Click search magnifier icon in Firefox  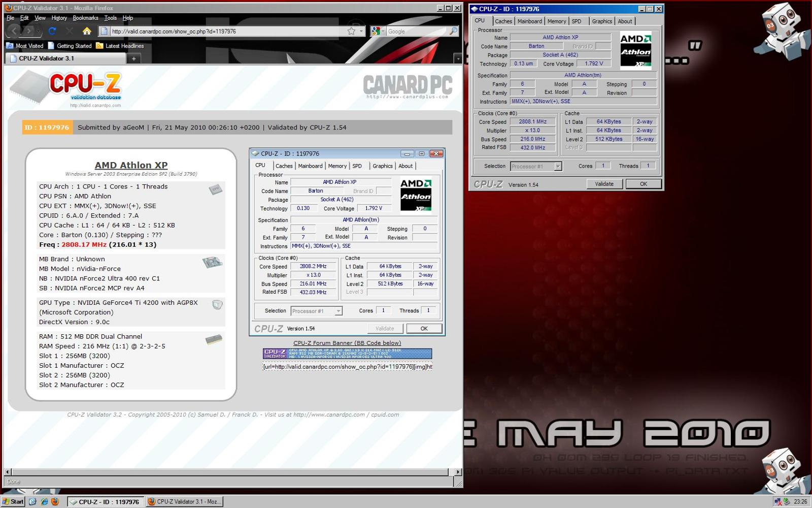click(453, 31)
